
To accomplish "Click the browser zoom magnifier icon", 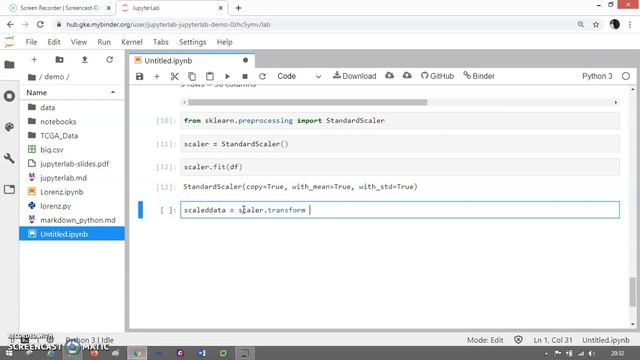I will pyautogui.click(x=580, y=24).
